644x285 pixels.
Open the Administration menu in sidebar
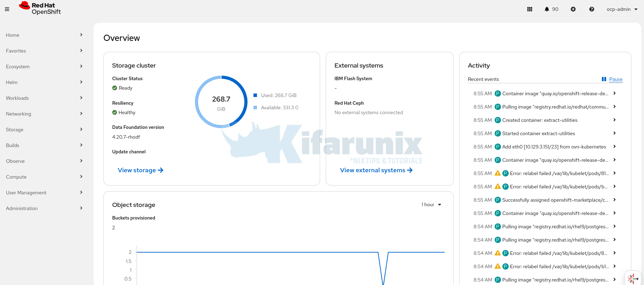pos(44,208)
